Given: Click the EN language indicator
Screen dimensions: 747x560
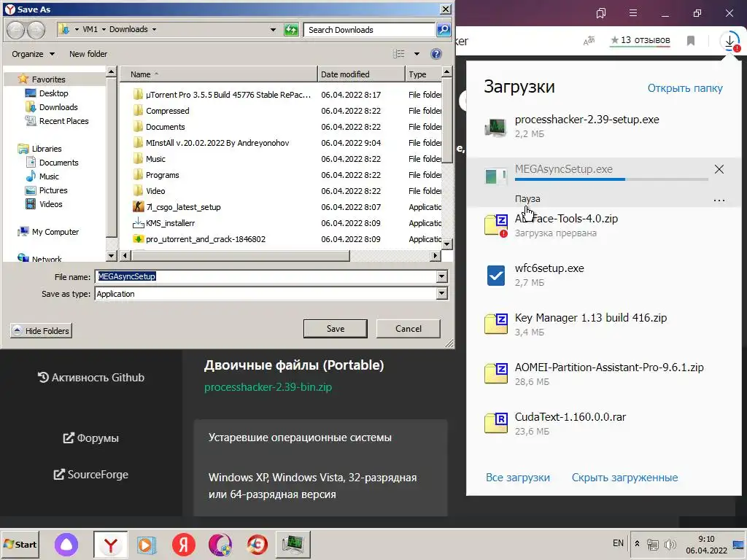Looking at the screenshot, I should pos(618,542).
